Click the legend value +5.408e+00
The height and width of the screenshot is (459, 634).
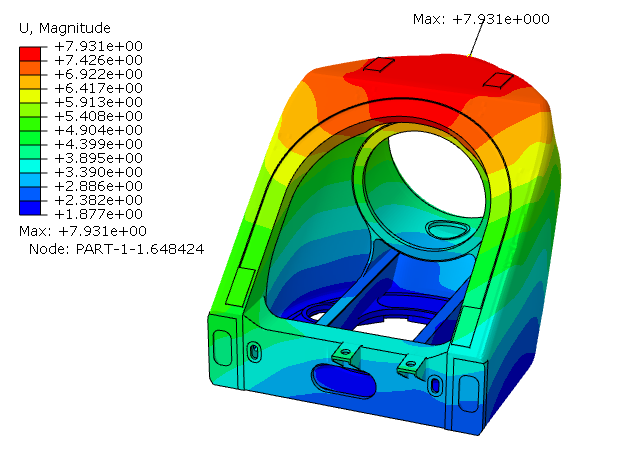coord(98,116)
